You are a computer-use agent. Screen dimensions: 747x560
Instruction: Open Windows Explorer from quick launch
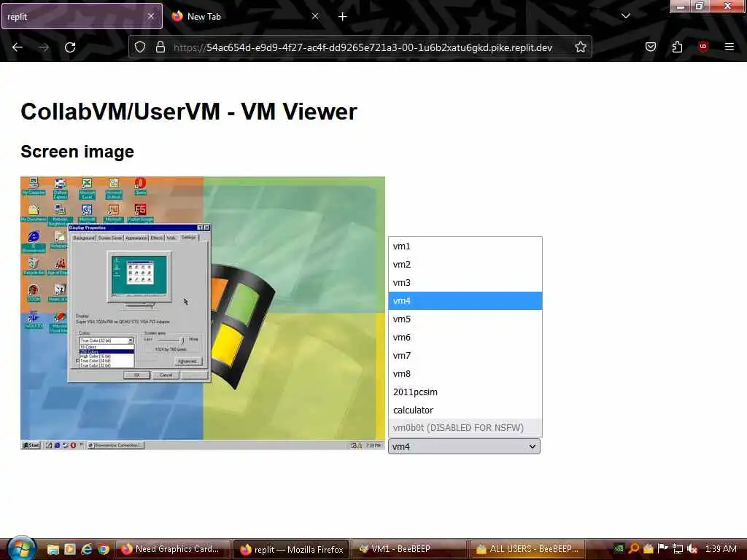pyautogui.click(x=53, y=549)
